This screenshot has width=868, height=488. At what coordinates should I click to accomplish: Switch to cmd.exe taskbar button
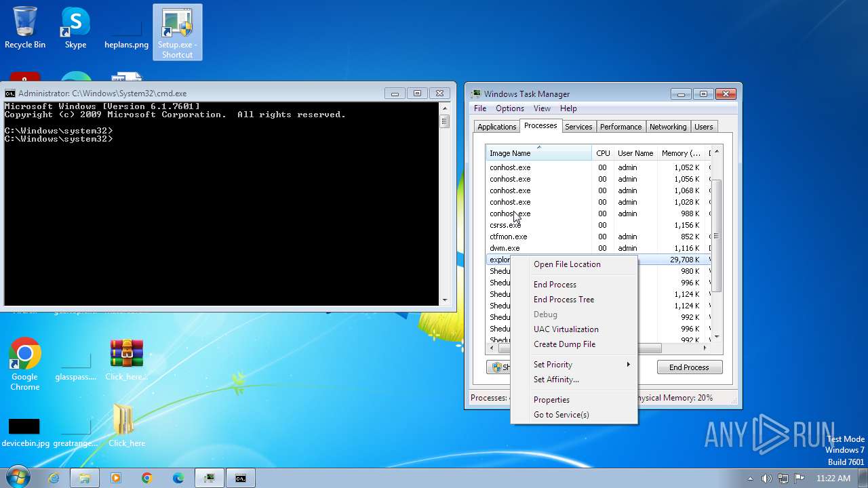[x=241, y=478]
